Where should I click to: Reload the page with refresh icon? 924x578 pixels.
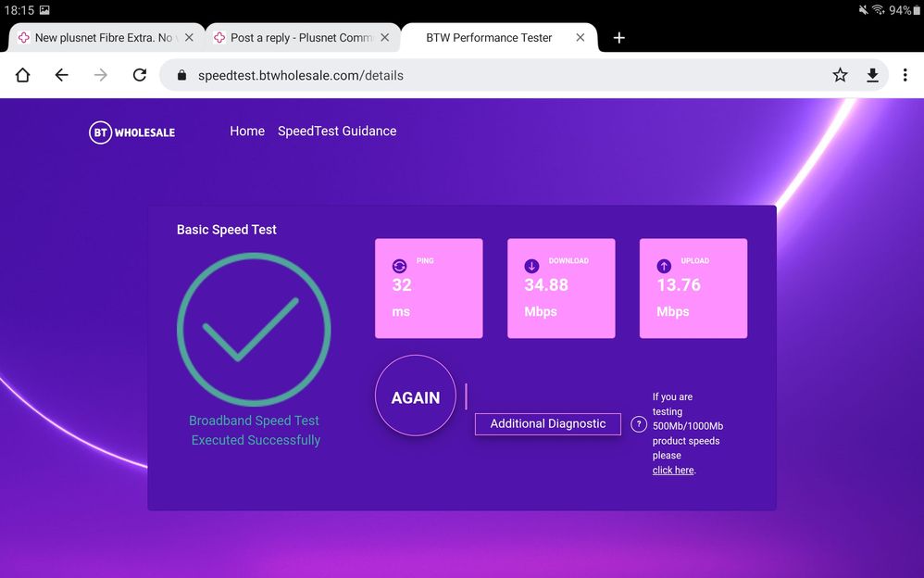click(140, 75)
